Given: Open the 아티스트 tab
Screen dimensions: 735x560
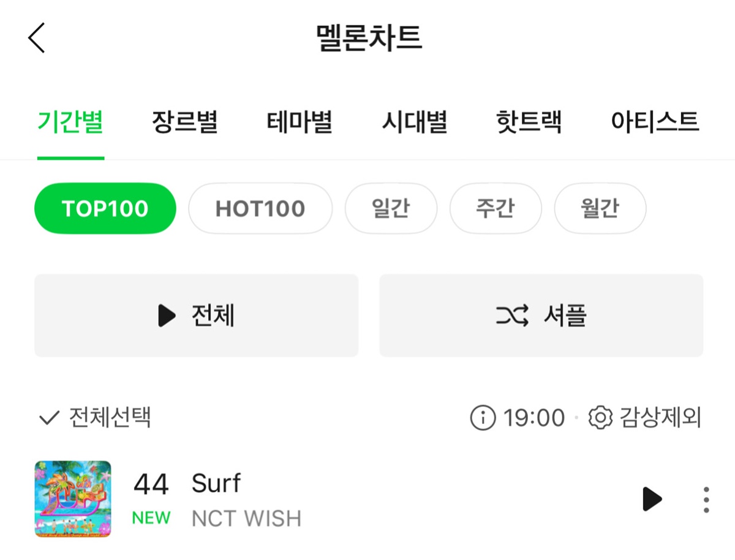Looking at the screenshot, I should pos(655,122).
